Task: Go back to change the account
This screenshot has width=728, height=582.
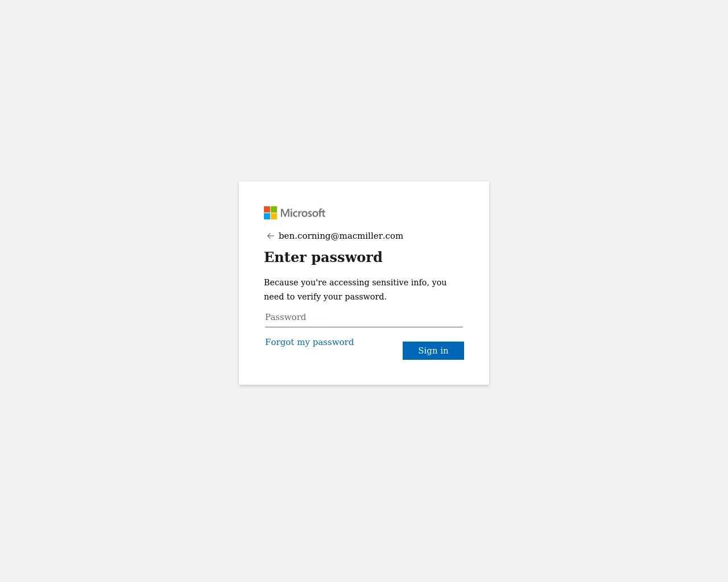Action: click(271, 236)
